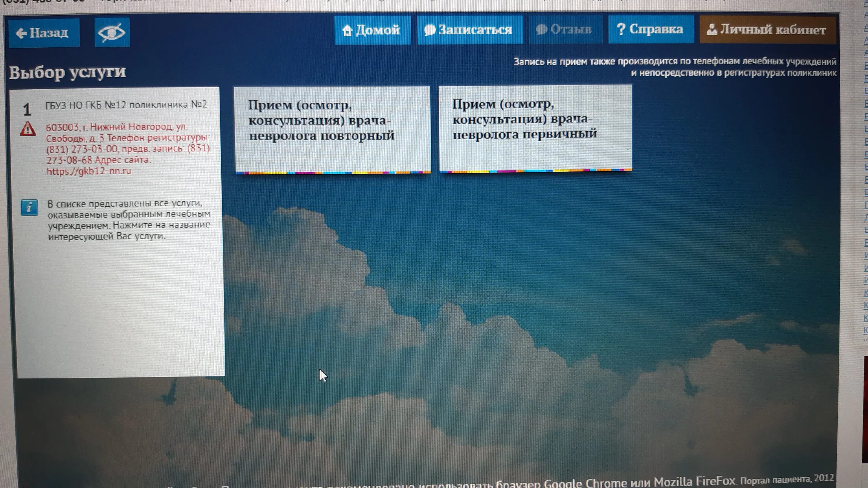Screen dimensions: 868x488
Task: Click the blue info icon
Action: pos(29,208)
